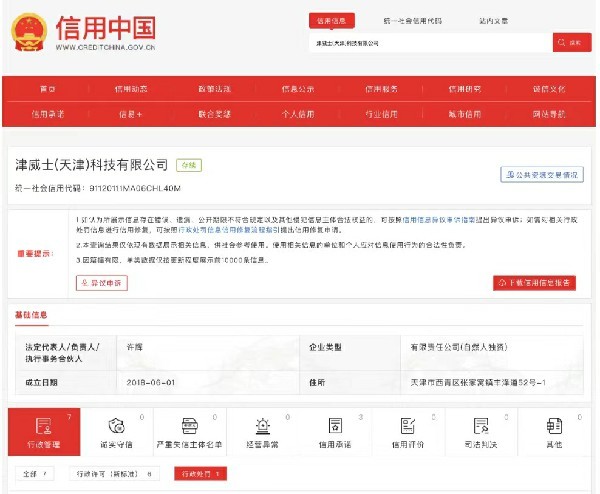Click the magnifier search button
This screenshot has height=494, width=600.
point(572,42)
